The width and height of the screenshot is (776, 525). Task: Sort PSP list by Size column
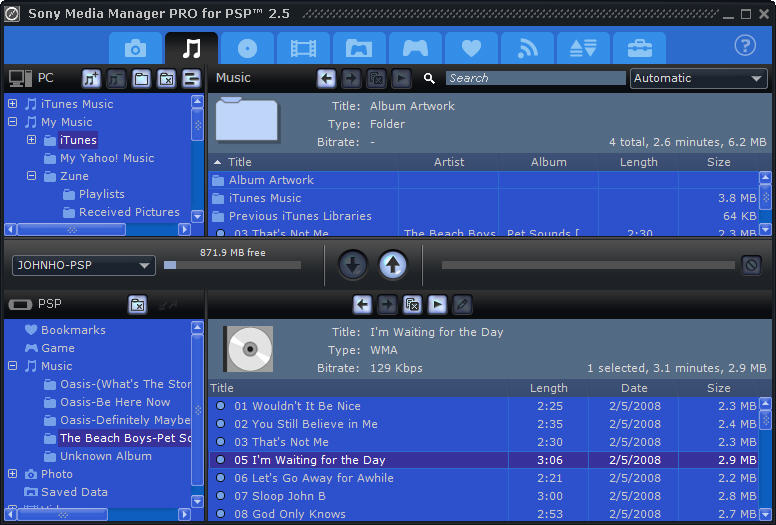click(x=718, y=388)
